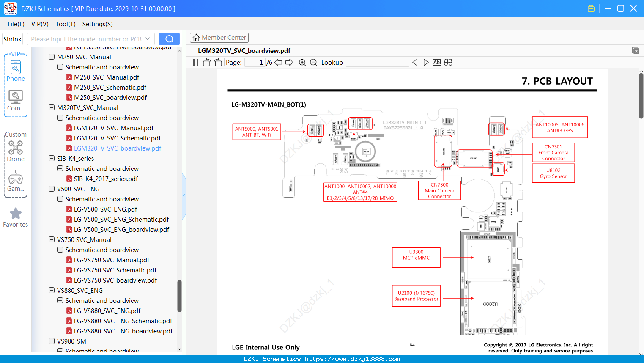Click the PDF viewer vertical scrollbar thumb
This screenshot has height=363, width=644.
click(x=641, y=96)
